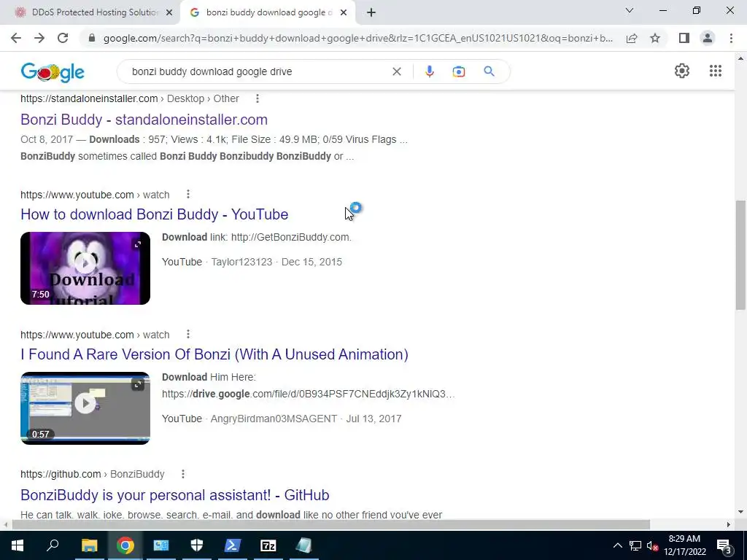747x560 pixels.
Task: Open Windows Security shield on taskbar
Action: coord(197,545)
